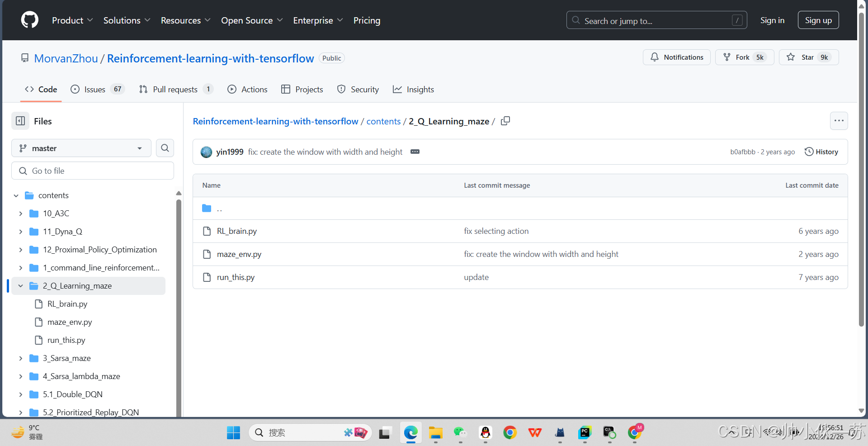The image size is (868, 446).
Task: Open Task View icon in taskbar
Action: [x=385, y=432]
